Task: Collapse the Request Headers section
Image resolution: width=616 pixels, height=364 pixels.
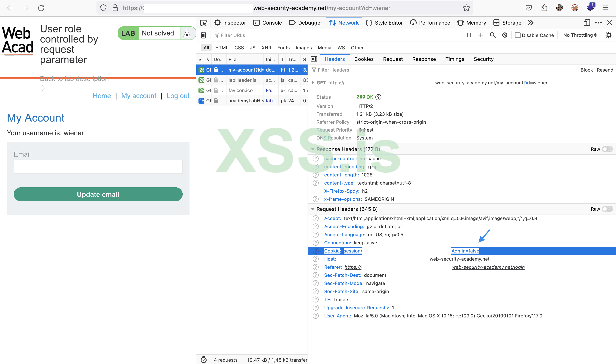Action: click(312, 209)
